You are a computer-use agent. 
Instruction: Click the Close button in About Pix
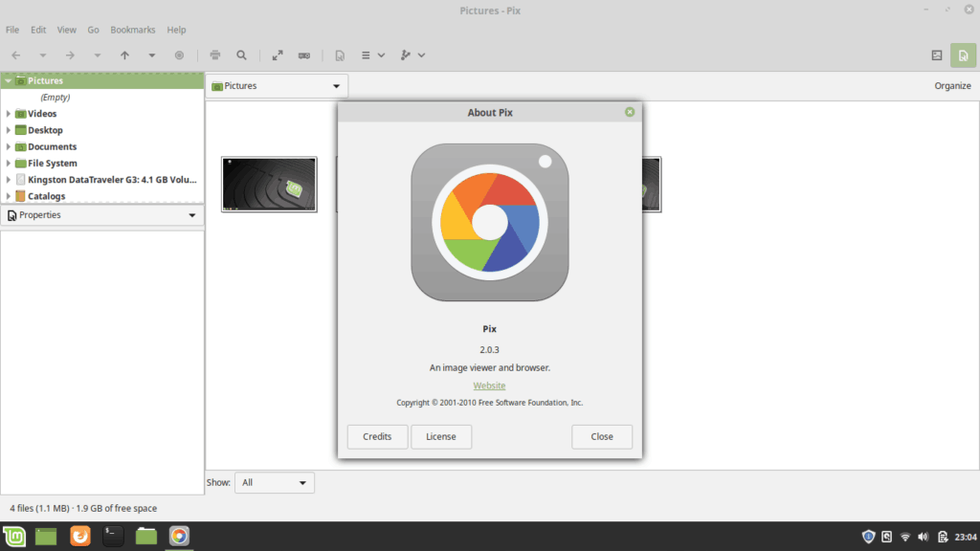tap(602, 436)
